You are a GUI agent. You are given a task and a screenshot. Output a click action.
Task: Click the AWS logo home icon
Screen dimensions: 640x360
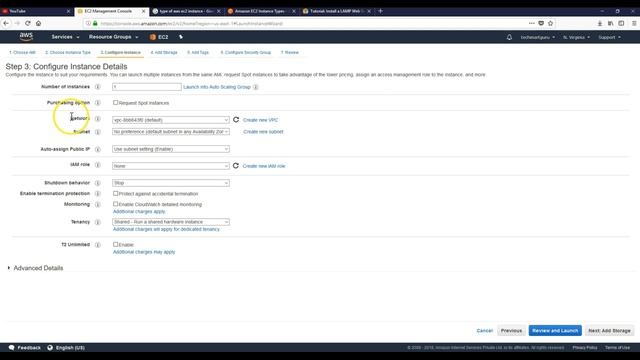[26, 37]
